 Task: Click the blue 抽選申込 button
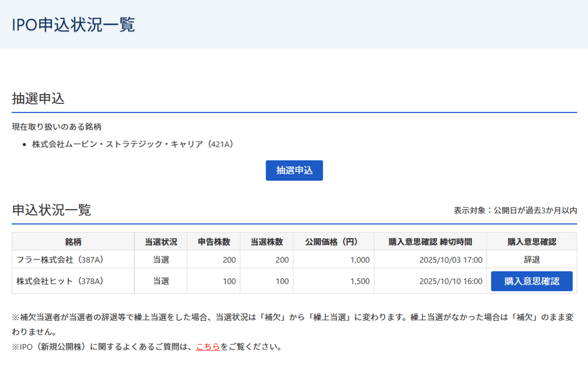(294, 170)
